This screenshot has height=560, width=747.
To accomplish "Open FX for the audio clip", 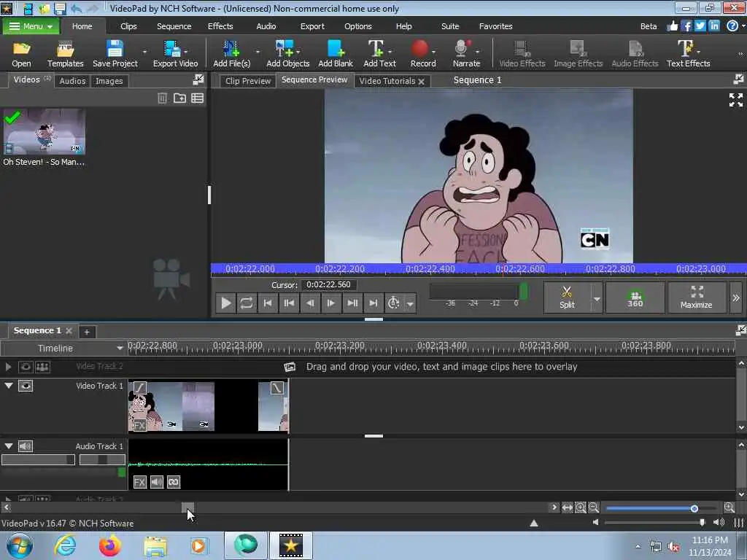I will pyautogui.click(x=139, y=483).
